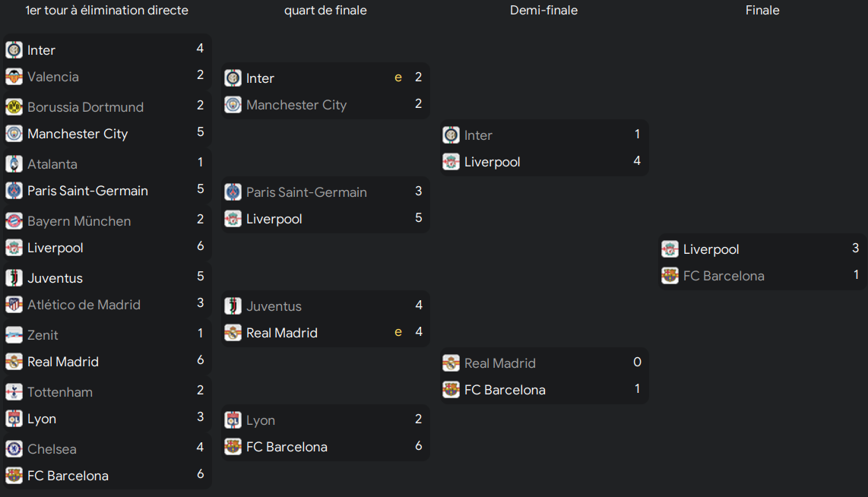The image size is (868, 497).
Task: Click the Borussia Dortmund club crest
Action: (x=14, y=107)
